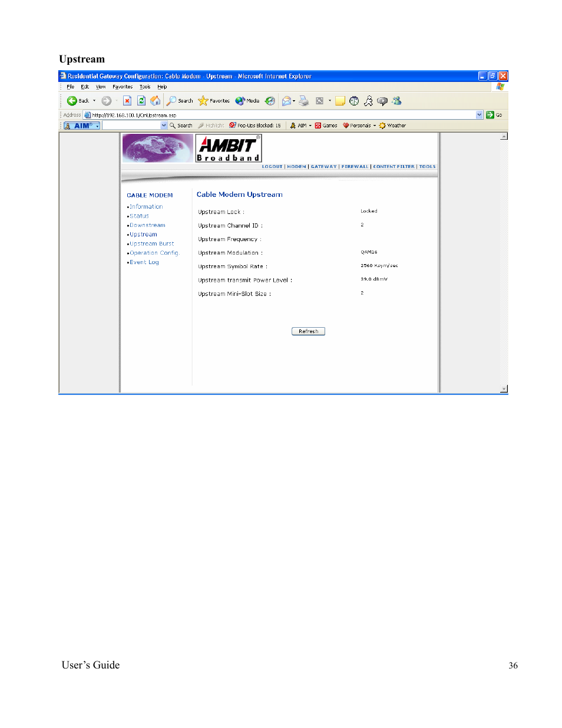562x728 pixels.
Task: Open the address bar dropdown
Action: click(x=480, y=115)
